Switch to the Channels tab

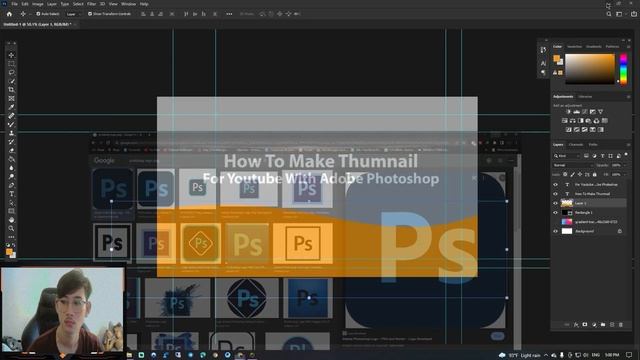pyautogui.click(x=576, y=144)
